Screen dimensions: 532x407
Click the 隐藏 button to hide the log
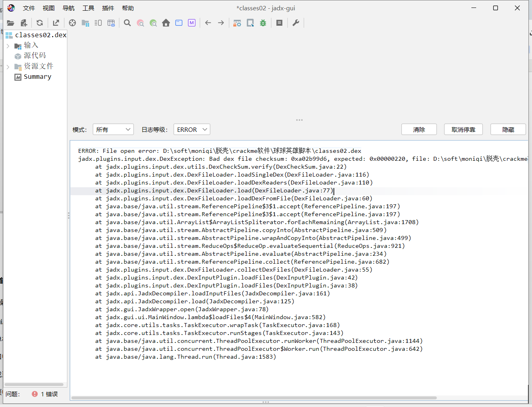(x=508, y=129)
